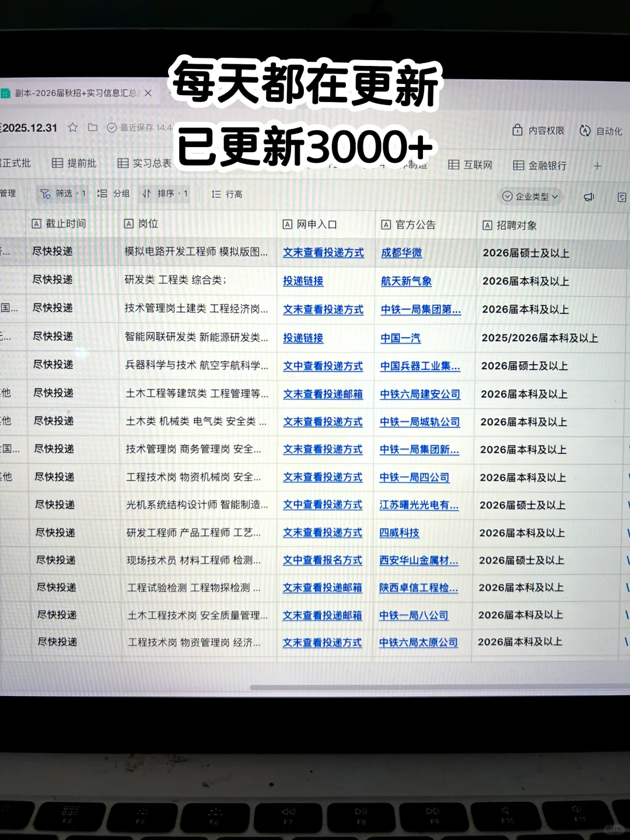
Task: Open the folder location icon
Action: point(92,127)
